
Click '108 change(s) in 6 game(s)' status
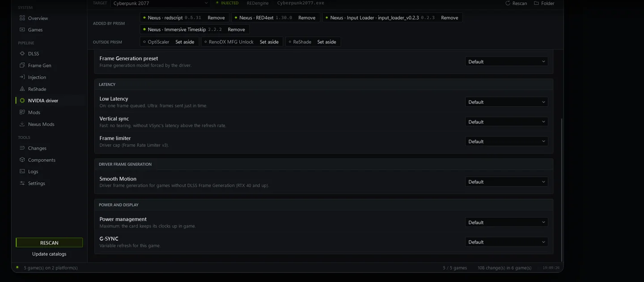(504, 268)
